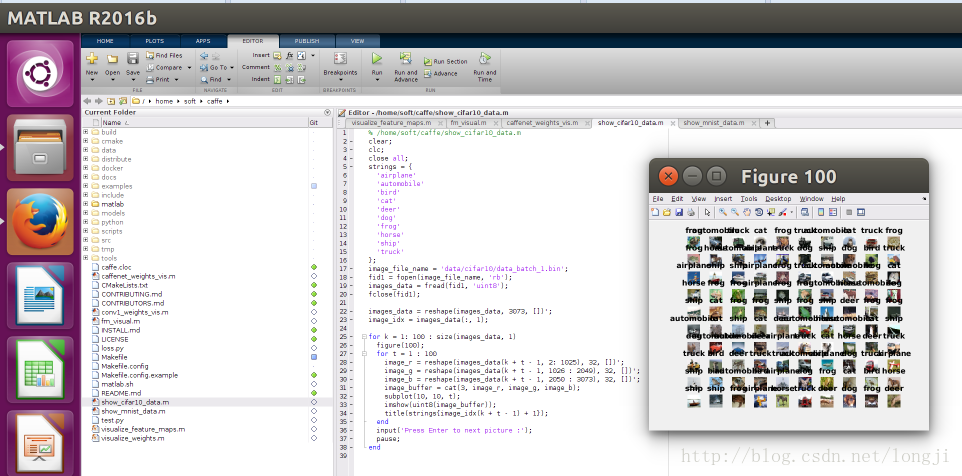This screenshot has height=476, width=962.
Task: Open the show_mnist_data.m editor tab
Action: 718,123
